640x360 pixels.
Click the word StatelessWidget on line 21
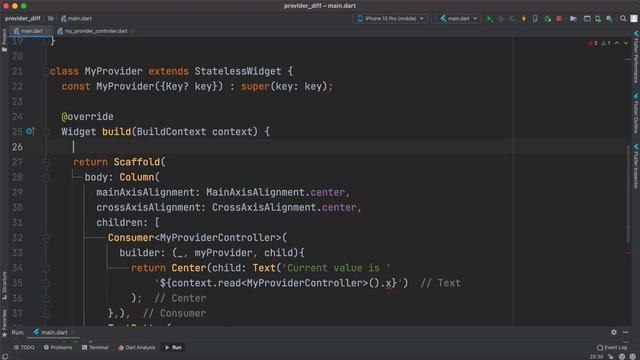point(238,71)
